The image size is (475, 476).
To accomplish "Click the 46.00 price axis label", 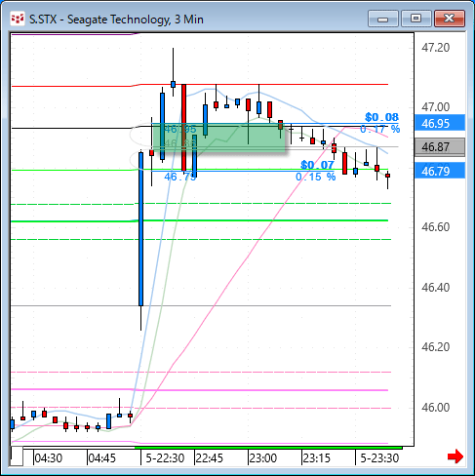I will point(435,407).
